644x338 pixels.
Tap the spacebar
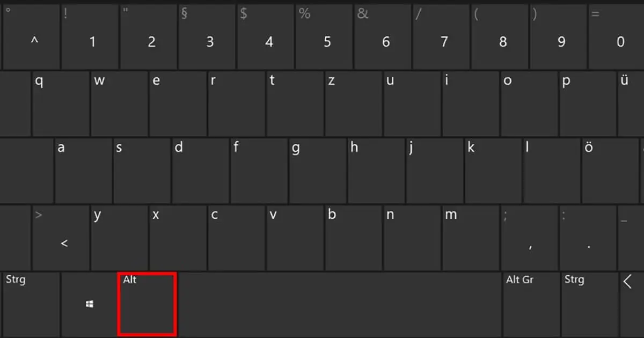tap(339, 304)
